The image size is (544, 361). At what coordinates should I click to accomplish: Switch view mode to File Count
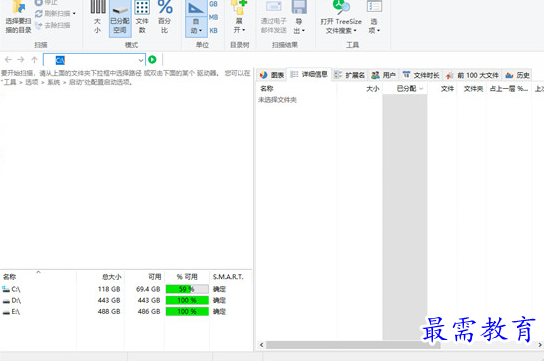(142, 17)
